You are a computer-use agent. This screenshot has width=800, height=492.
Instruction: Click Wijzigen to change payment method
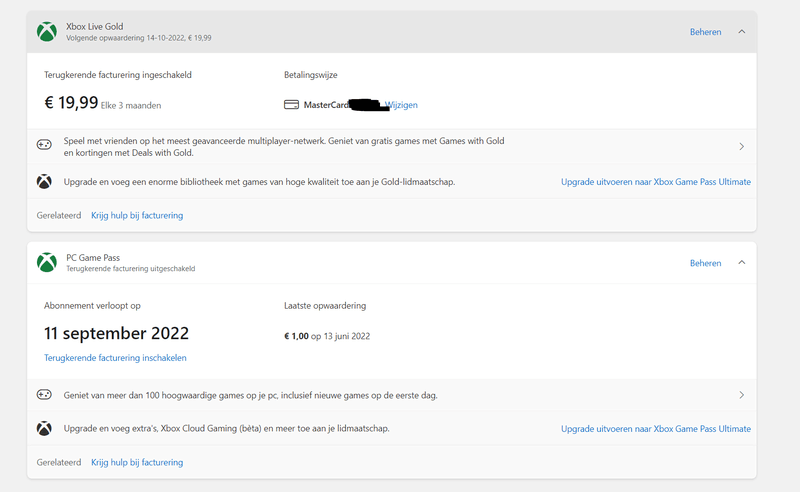(x=402, y=105)
